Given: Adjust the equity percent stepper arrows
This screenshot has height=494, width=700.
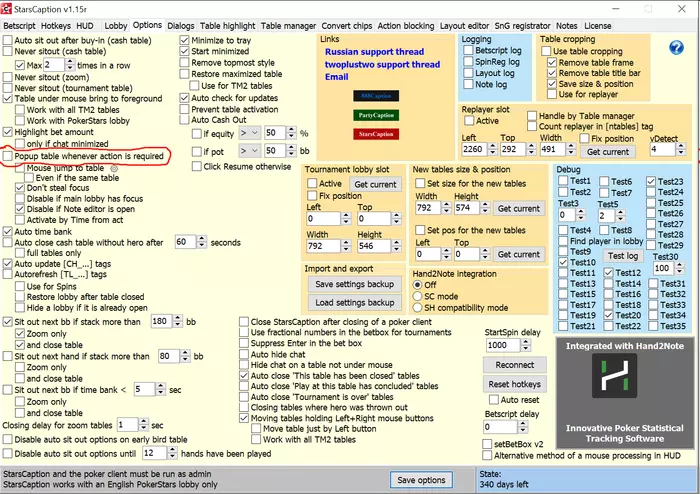Looking at the screenshot, I should pos(291,133).
